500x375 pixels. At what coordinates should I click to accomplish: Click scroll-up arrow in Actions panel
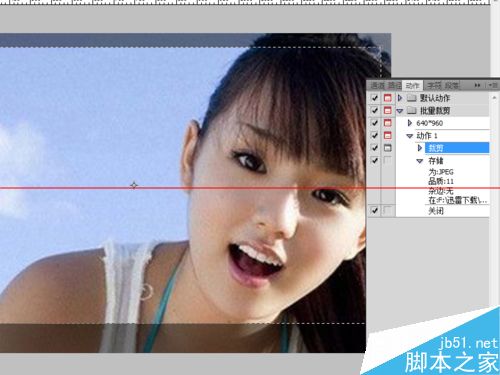494,98
